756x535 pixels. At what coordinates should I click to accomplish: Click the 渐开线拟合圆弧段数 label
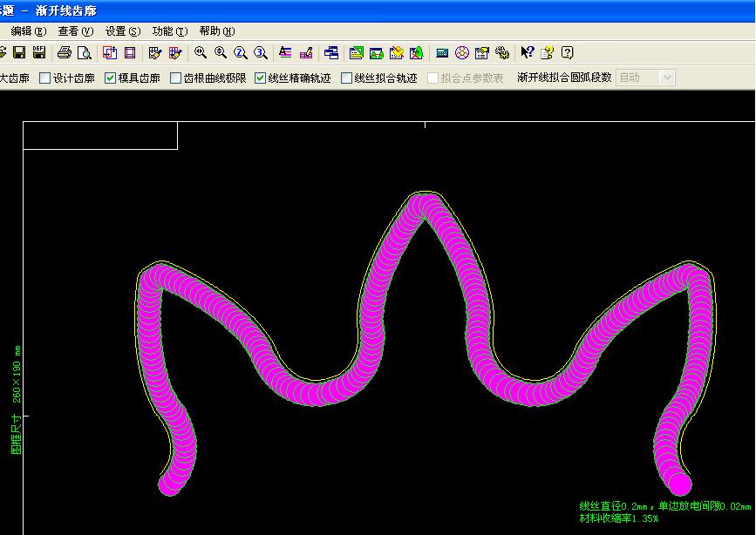pyautogui.click(x=564, y=78)
